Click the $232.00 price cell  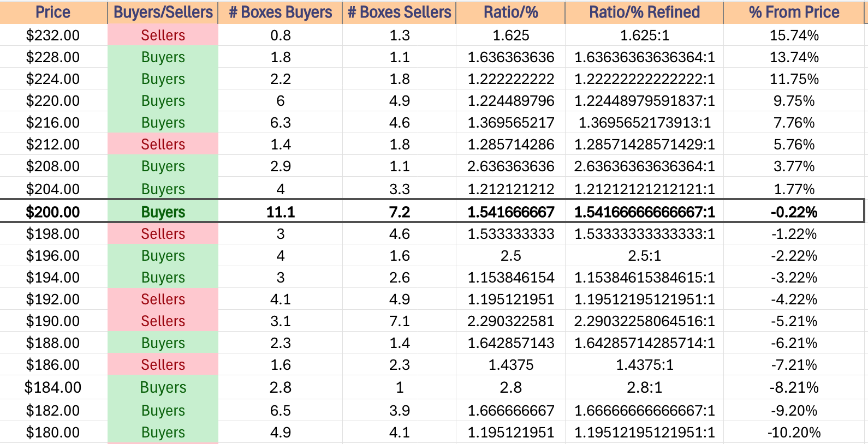click(53, 35)
